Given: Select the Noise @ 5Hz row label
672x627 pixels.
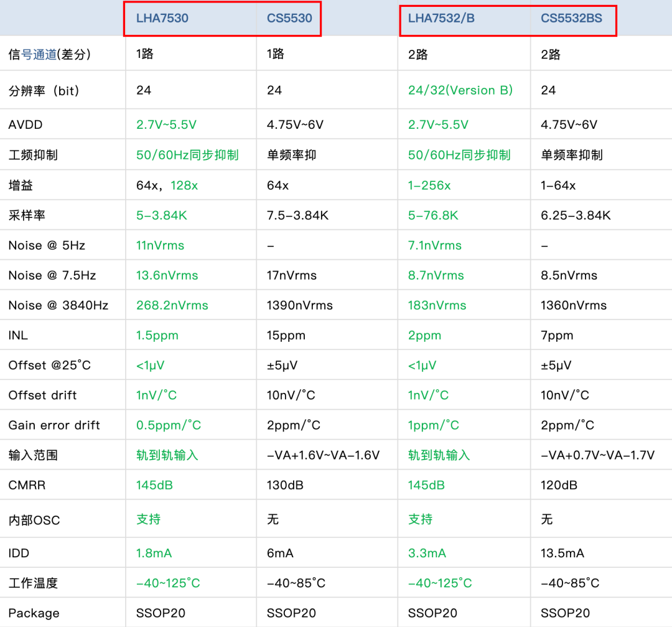Looking at the screenshot, I should pos(39,245).
